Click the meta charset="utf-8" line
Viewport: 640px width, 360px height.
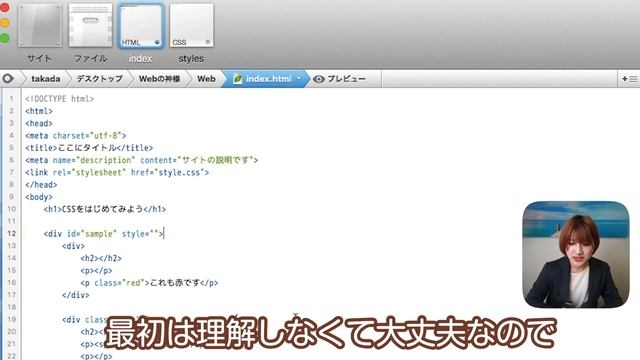click(76, 136)
